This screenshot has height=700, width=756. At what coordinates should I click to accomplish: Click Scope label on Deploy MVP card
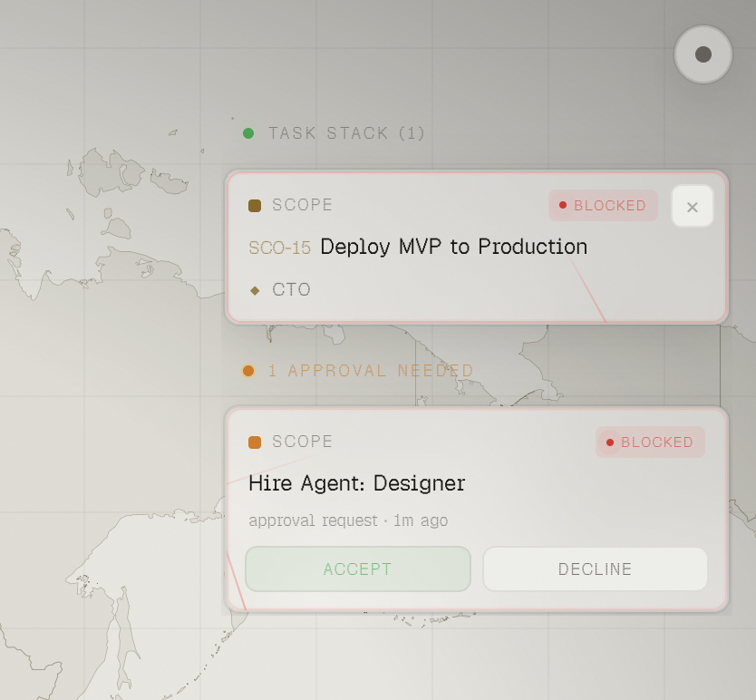click(x=302, y=205)
